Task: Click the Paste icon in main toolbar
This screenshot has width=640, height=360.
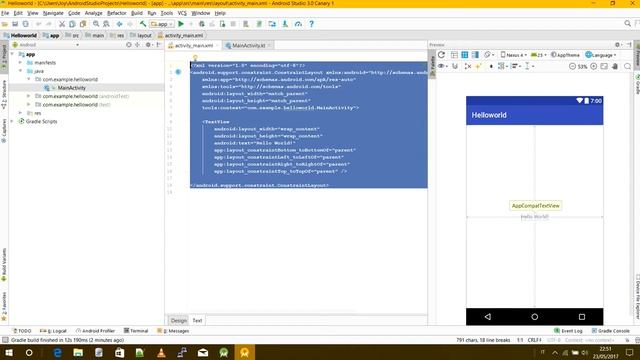Action: (x=83, y=24)
